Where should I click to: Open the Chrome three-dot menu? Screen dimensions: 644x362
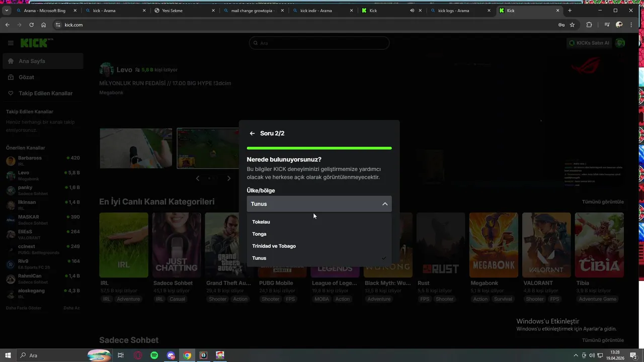(x=632, y=25)
